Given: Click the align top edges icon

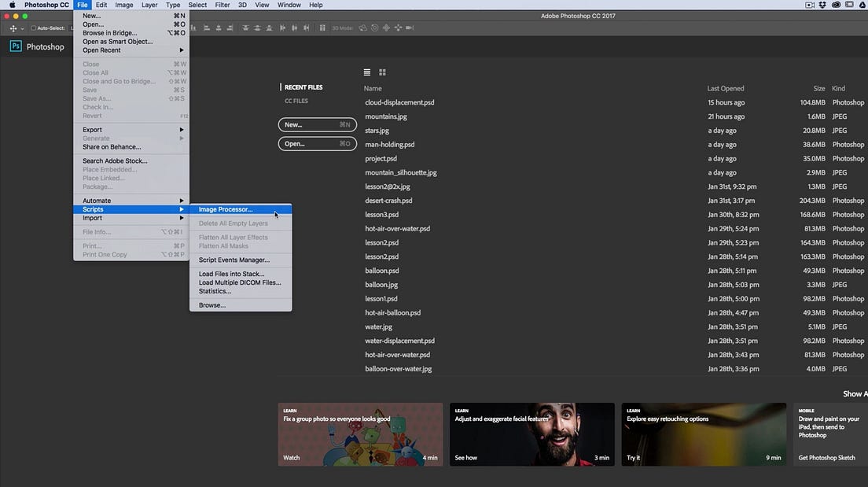Looking at the screenshot, I should [x=245, y=28].
